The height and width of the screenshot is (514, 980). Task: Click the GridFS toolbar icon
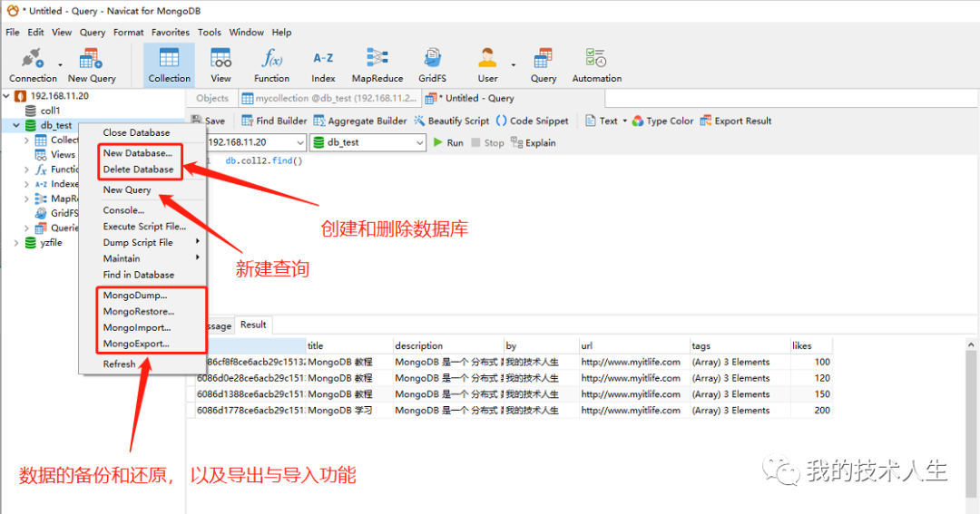point(432,65)
